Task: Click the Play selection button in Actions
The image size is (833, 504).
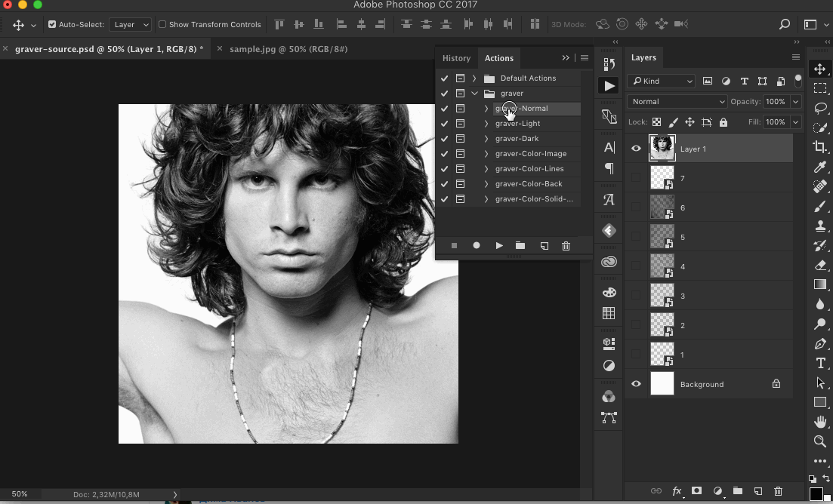Action: 499,245
